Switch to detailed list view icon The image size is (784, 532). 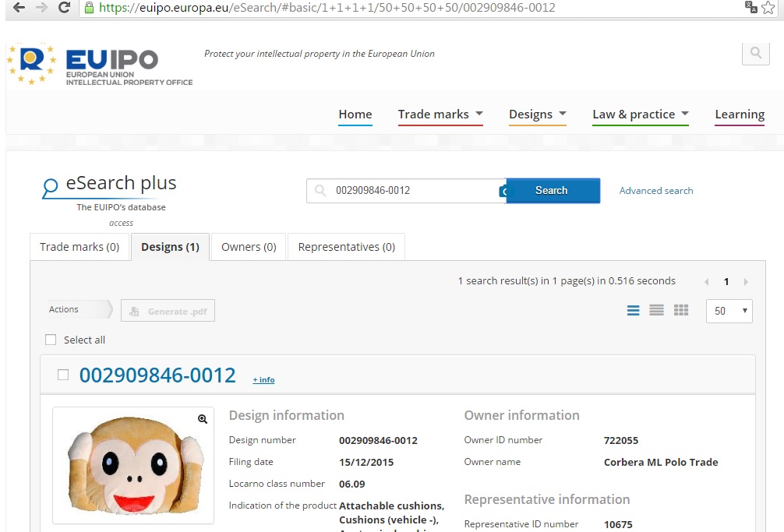(633, 310)
